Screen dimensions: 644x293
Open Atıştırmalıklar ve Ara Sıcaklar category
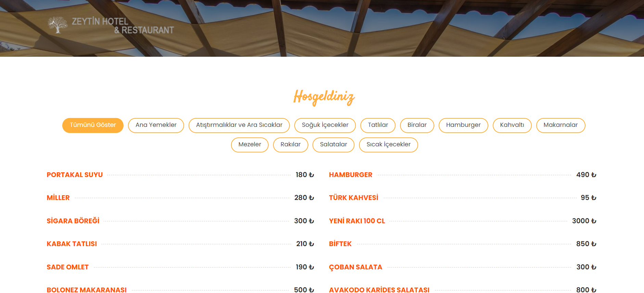[x=239, y=125]
